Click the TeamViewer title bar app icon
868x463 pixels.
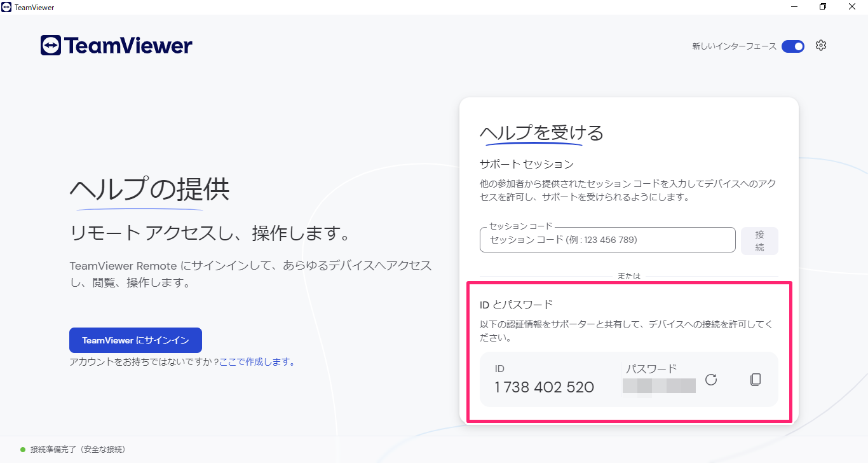tap(7, 7)
